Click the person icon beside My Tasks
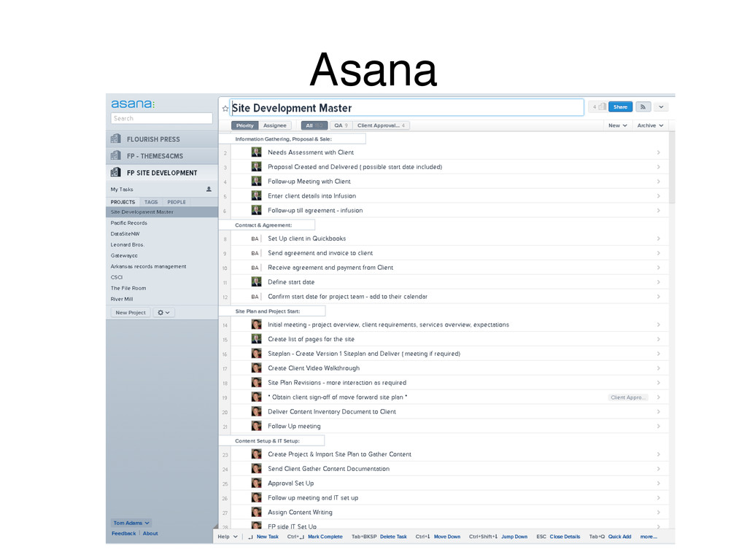Viewport: 747px width, 560px height. tap(209, 189)
